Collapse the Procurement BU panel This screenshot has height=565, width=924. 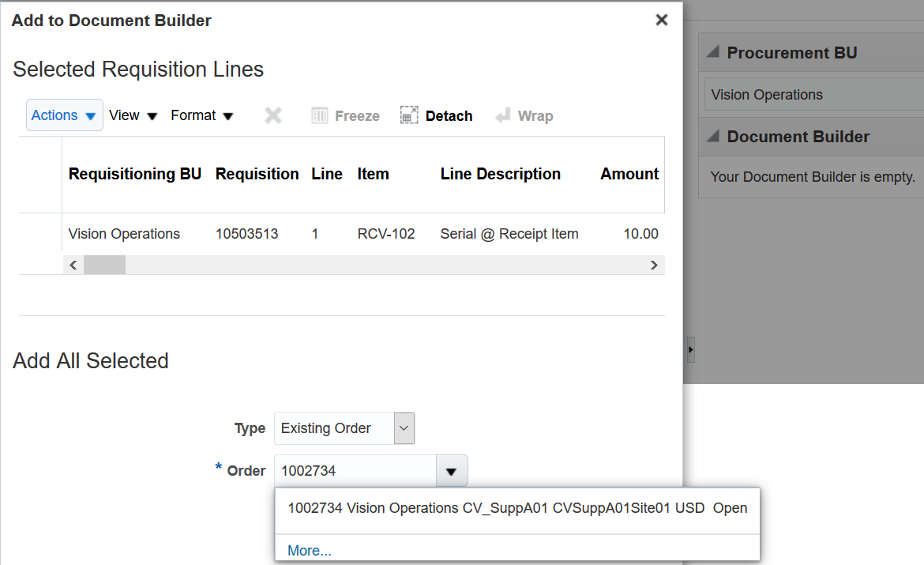[713, 53]
